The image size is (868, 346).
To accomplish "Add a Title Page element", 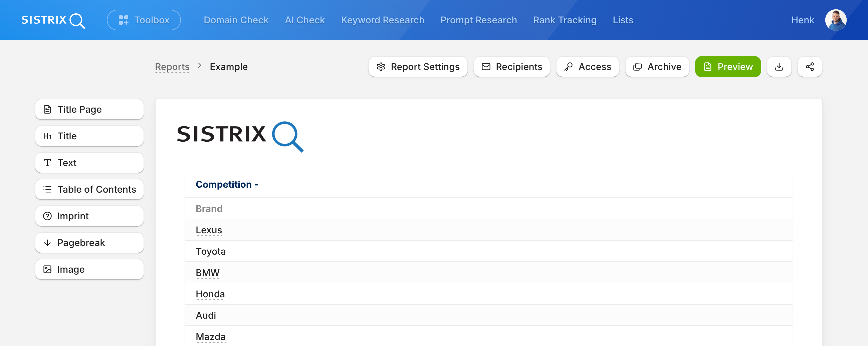I will point(89,109).
